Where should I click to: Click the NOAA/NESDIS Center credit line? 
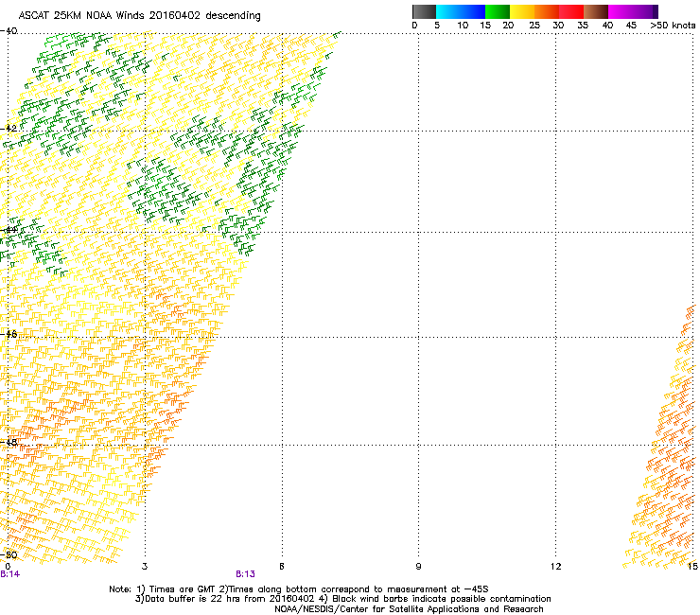pyautogui.click(x=409, y=609)
